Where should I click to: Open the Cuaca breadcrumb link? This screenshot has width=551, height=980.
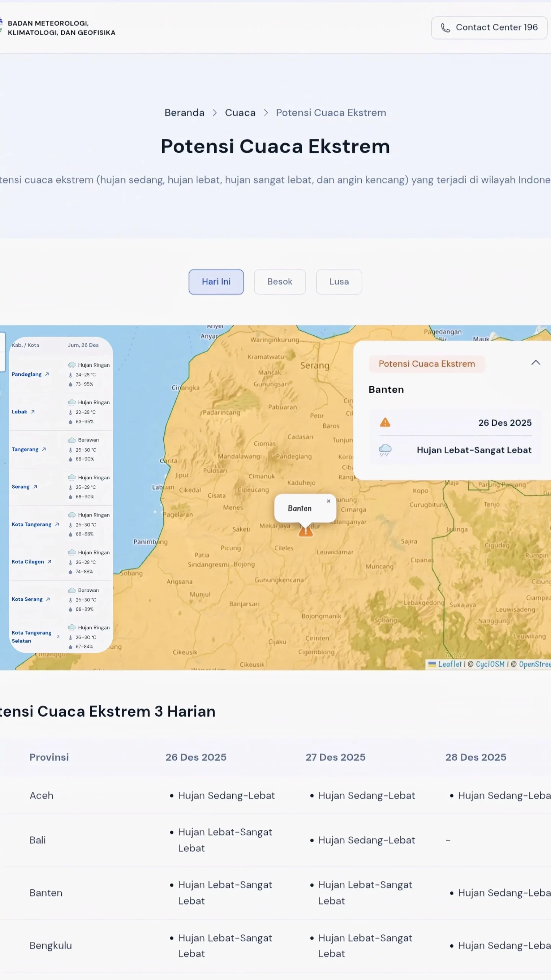(240, 113)
